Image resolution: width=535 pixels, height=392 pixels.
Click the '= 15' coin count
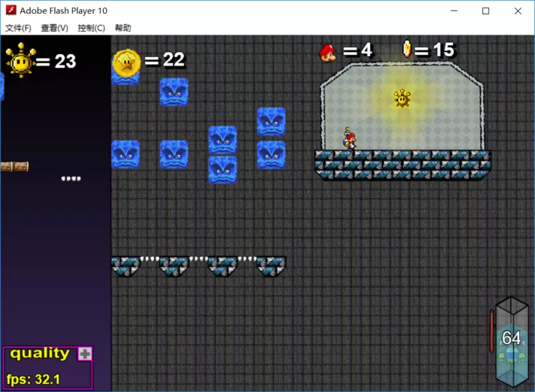pos(434,50)
